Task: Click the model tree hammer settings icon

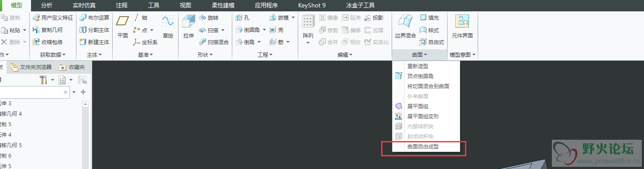Action: [44, 80]
